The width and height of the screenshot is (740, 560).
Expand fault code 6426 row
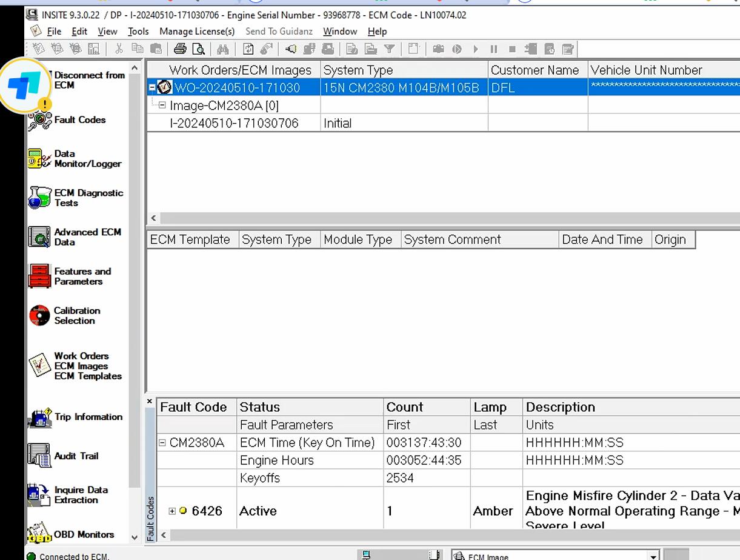[x=172, y=511]
